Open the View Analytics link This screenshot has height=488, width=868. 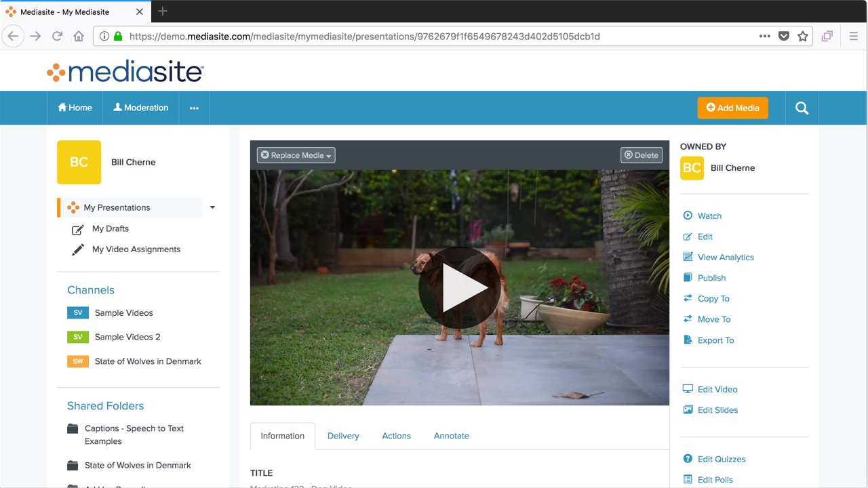click(726, 257)
